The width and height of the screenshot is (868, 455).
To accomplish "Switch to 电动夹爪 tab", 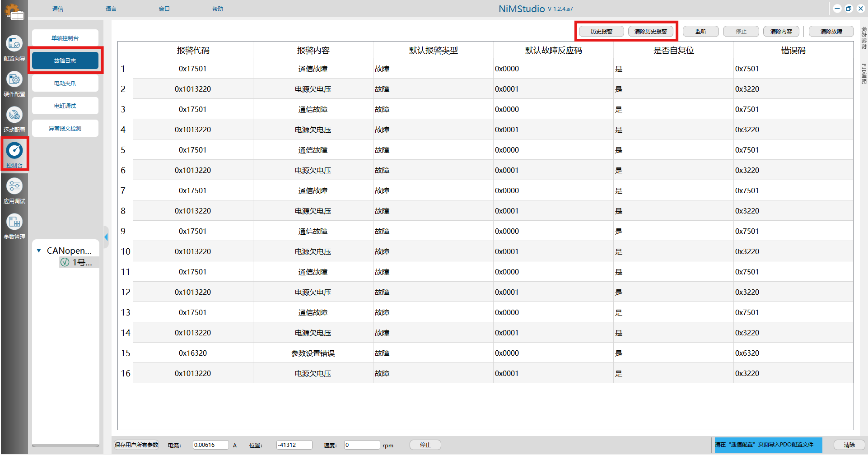I will [65, 83].
